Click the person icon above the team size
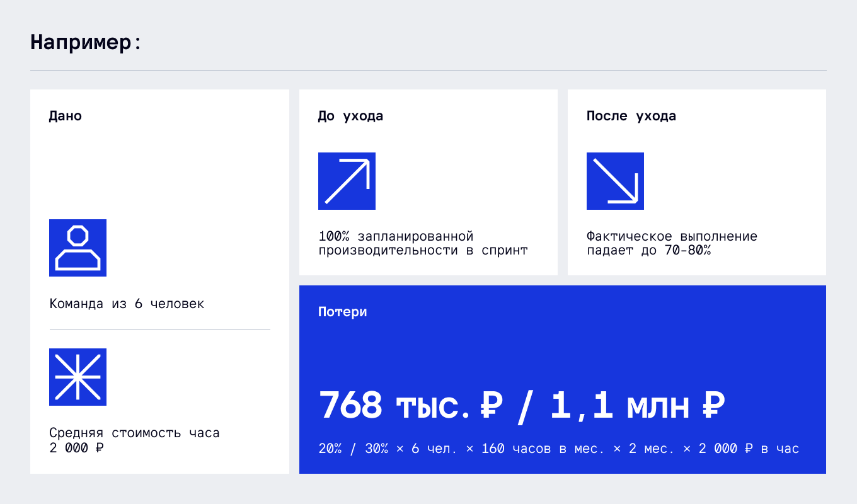Screen dimensions: 857x504 point(78,248)
